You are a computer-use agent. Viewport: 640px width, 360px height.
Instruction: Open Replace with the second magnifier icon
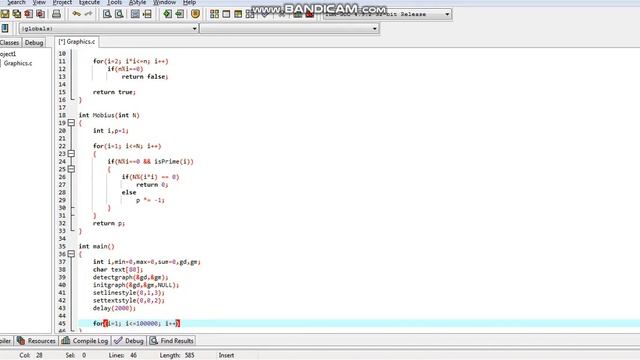click(119, 14)
